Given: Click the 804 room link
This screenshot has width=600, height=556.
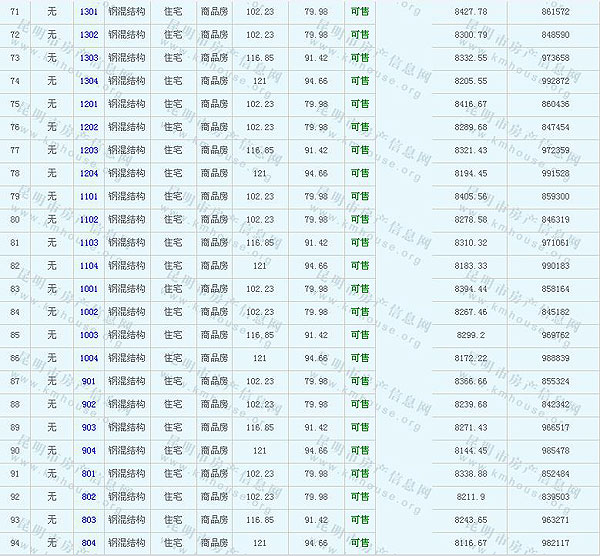Looking at the screenshot, I should pos(89,543).
